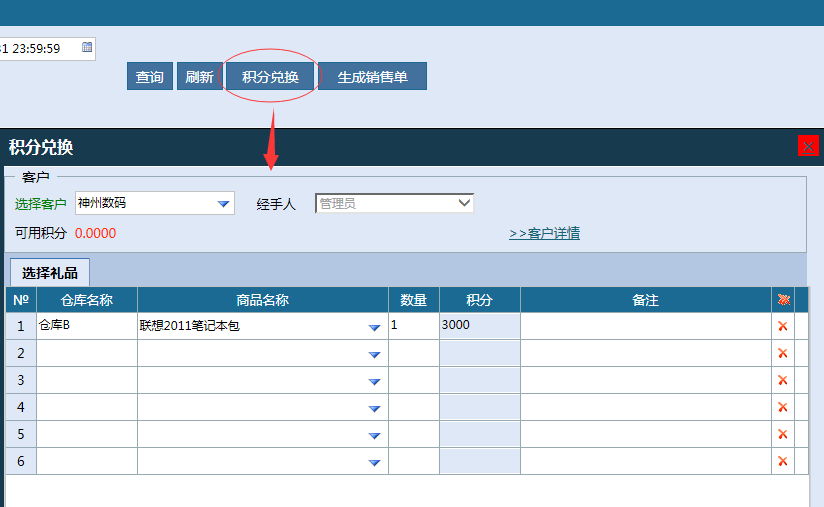Image resolution: width=824 pixels, height=507 pixels.
Task: Select row number 1
Action: point(21,326)
